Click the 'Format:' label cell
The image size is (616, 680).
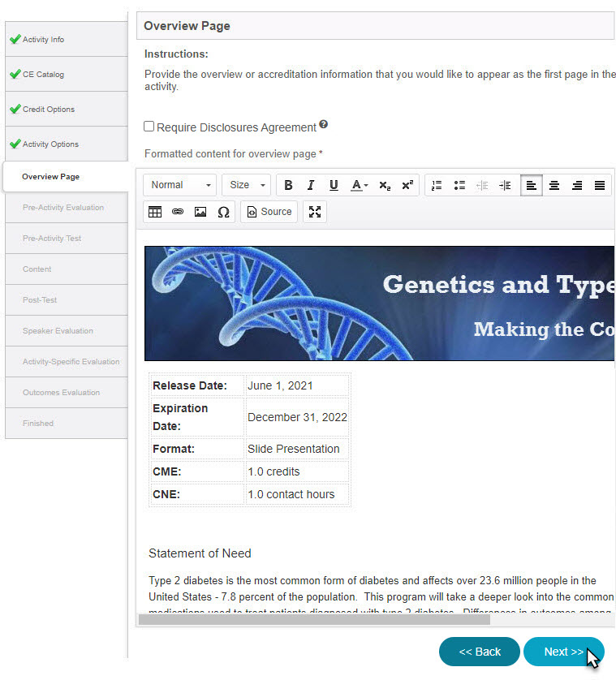(x=197, y=449)
